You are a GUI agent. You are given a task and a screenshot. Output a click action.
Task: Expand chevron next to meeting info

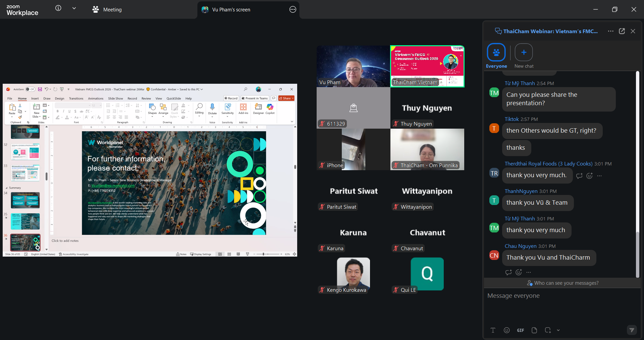coord(74,8)
